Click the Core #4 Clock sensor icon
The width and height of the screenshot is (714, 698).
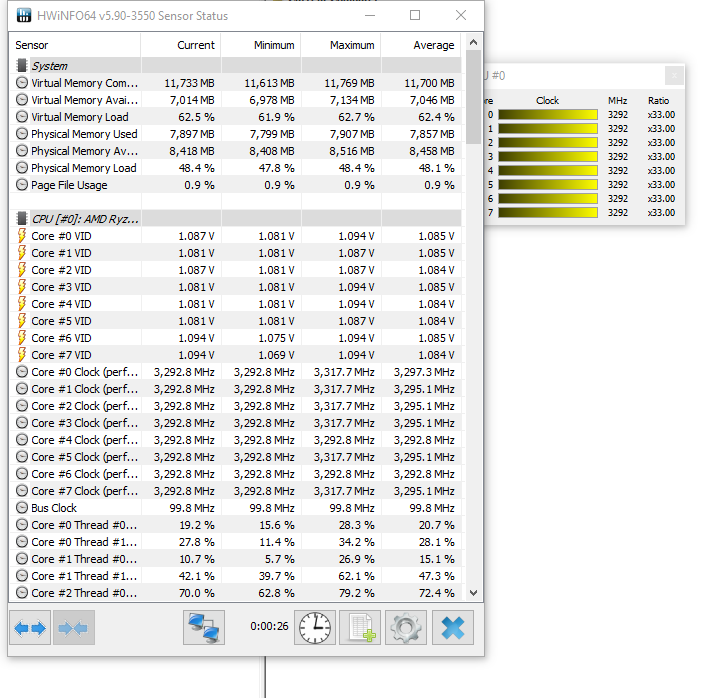22,440
